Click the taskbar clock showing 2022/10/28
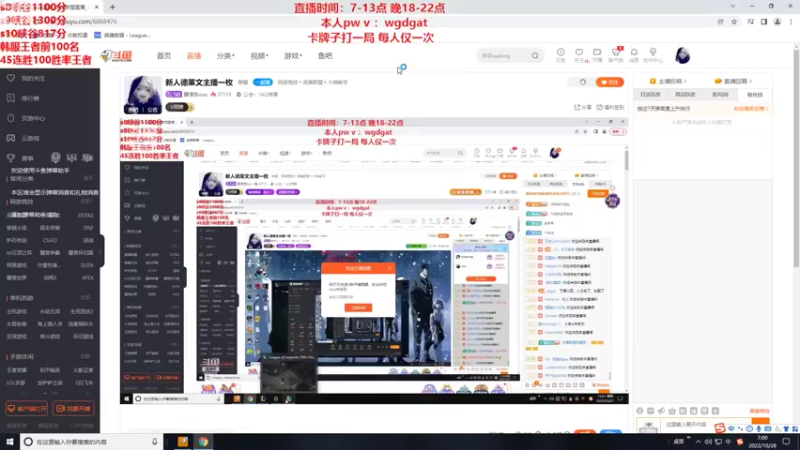 click(x=763, y=442)
